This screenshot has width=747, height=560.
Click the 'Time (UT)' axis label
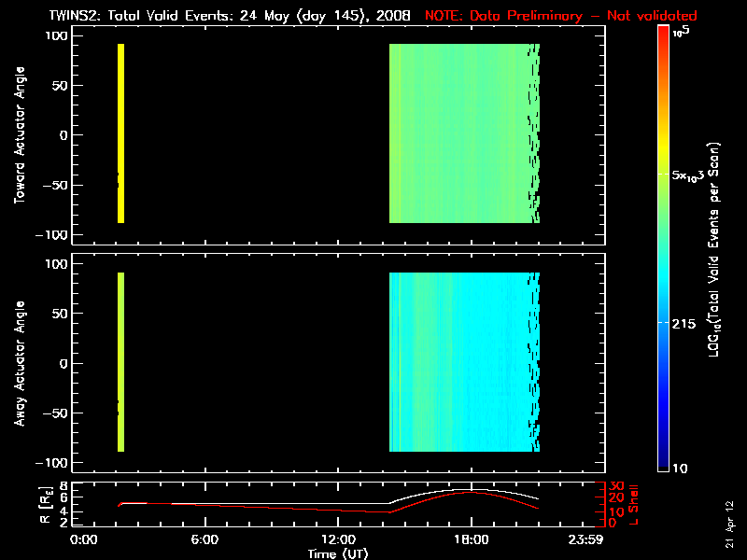point(338,553)
